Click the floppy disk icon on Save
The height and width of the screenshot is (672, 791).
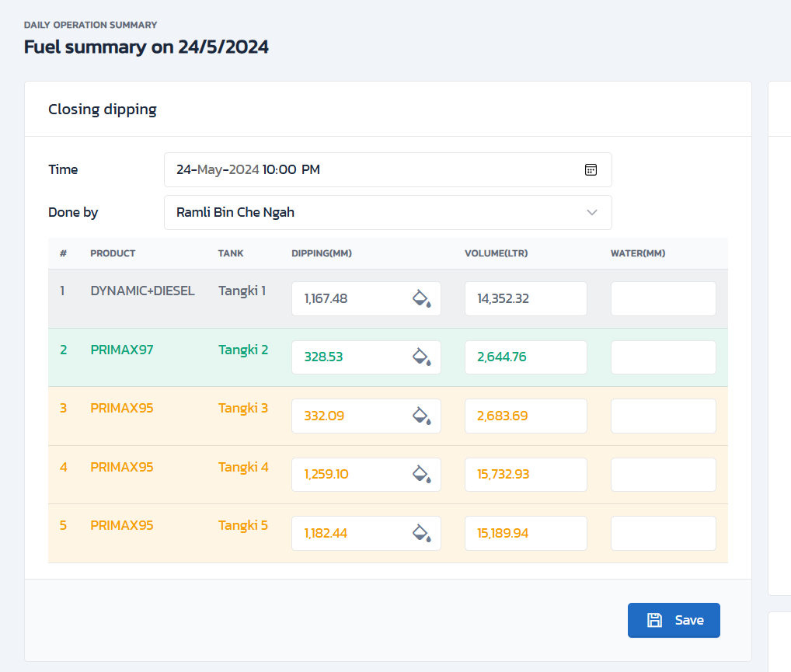655,620
